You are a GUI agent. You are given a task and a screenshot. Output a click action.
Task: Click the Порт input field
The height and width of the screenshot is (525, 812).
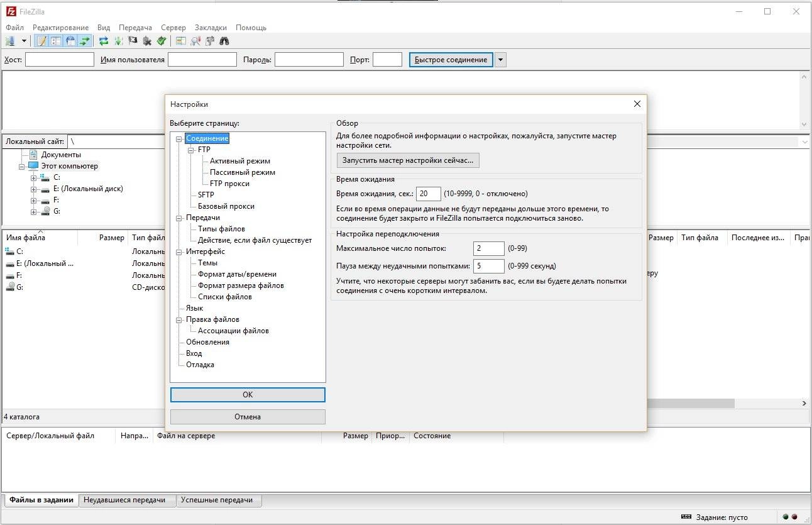[x=387, y=60]
